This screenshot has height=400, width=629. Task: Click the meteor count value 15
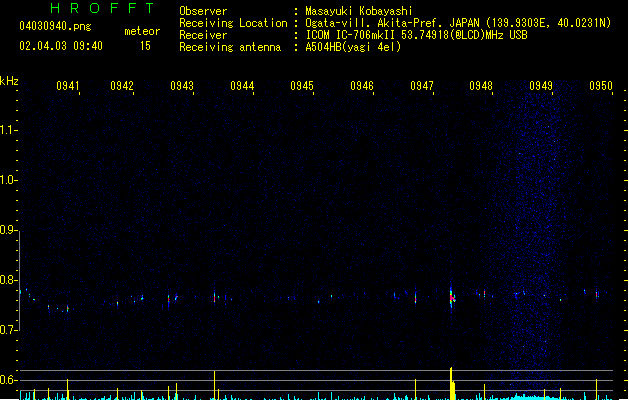tap(145, 46)
